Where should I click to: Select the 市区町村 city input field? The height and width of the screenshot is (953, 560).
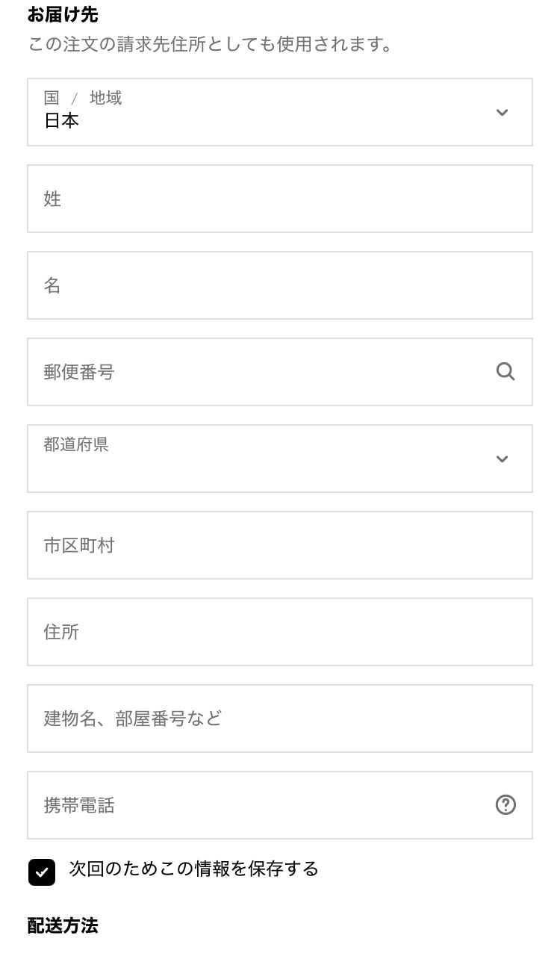point(279,545)
